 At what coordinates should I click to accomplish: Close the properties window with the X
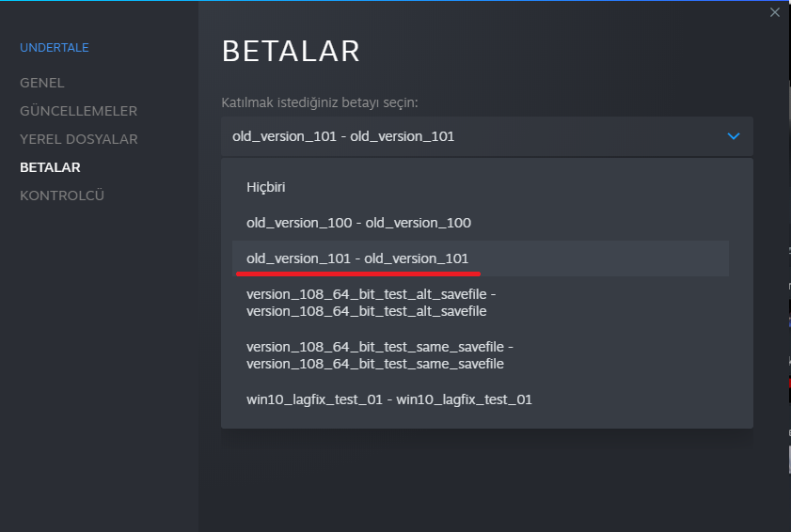[x=775, y=12]
